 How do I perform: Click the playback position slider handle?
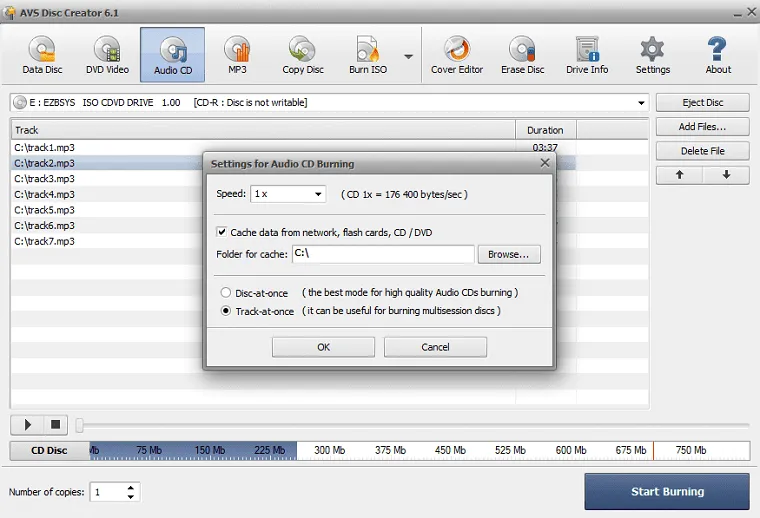[79, 425]
